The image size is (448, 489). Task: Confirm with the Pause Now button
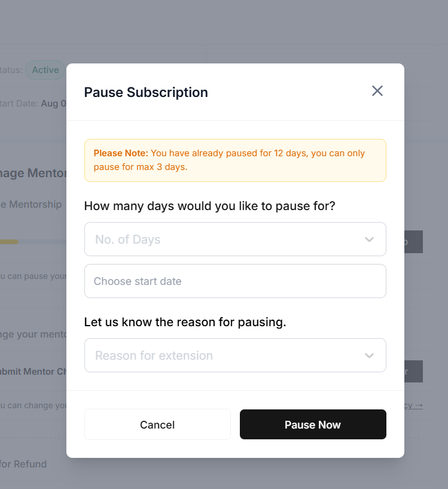(313, 424)
